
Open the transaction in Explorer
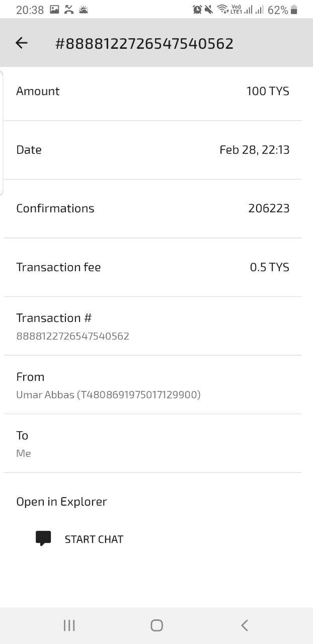point(61,501)
